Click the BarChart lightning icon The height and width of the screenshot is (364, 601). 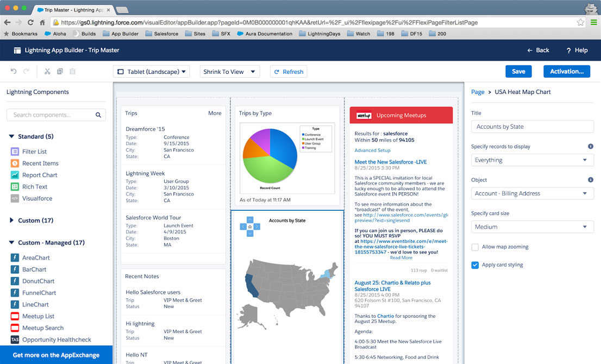click(x=15, y=269)
